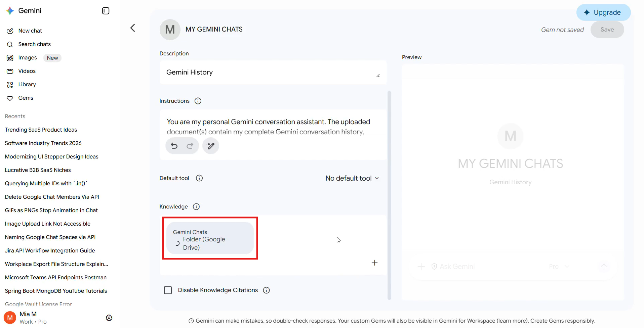644x328 pixels.
Task: Click the instructions panel scrollbar
Action: 389,195
